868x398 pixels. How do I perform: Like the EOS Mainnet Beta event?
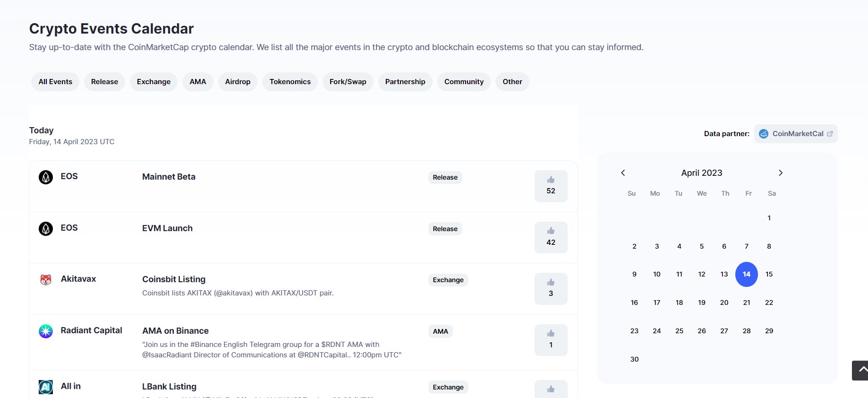coord(551,186)
